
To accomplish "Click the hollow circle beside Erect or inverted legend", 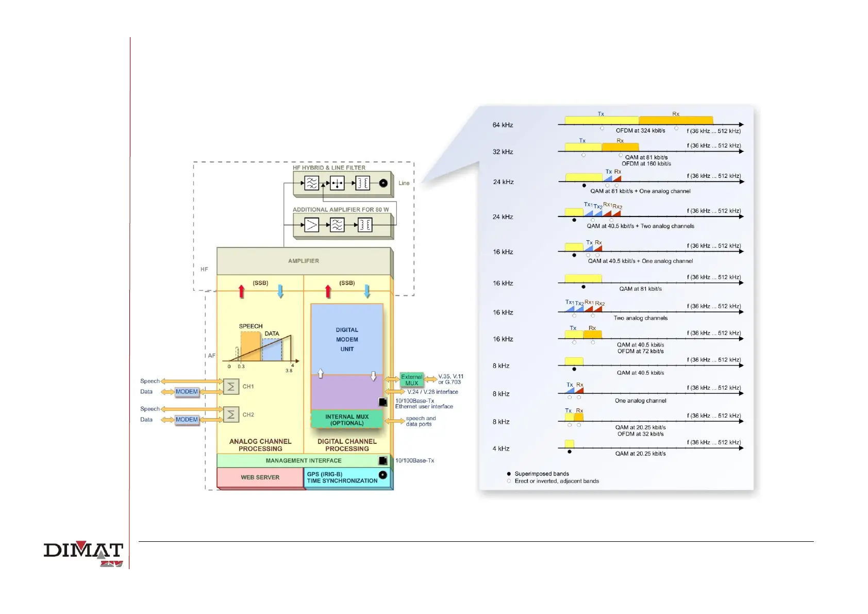I will 509,481.
